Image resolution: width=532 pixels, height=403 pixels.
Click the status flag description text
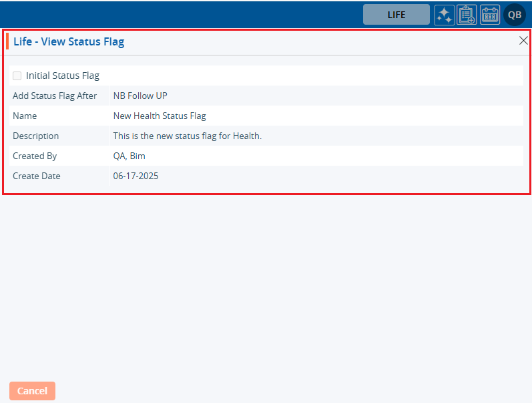point(187,136)
